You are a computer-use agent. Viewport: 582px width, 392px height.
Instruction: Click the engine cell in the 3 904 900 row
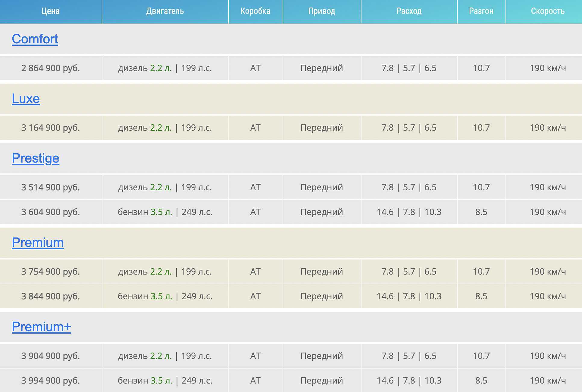[165, 356]
